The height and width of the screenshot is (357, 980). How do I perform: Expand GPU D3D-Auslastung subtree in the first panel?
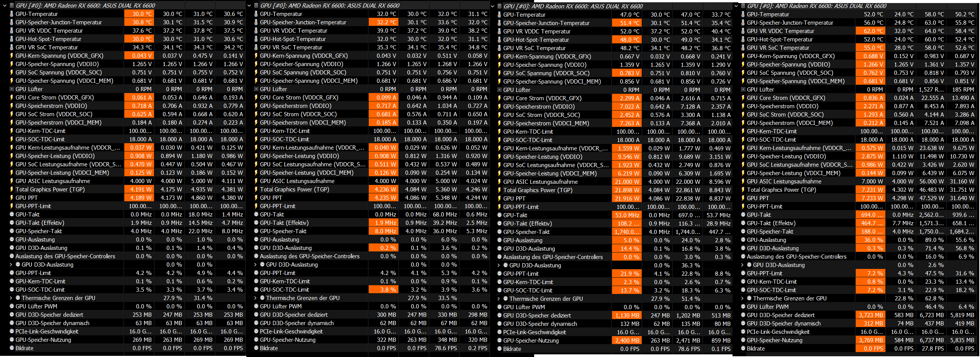pos(11,265)
